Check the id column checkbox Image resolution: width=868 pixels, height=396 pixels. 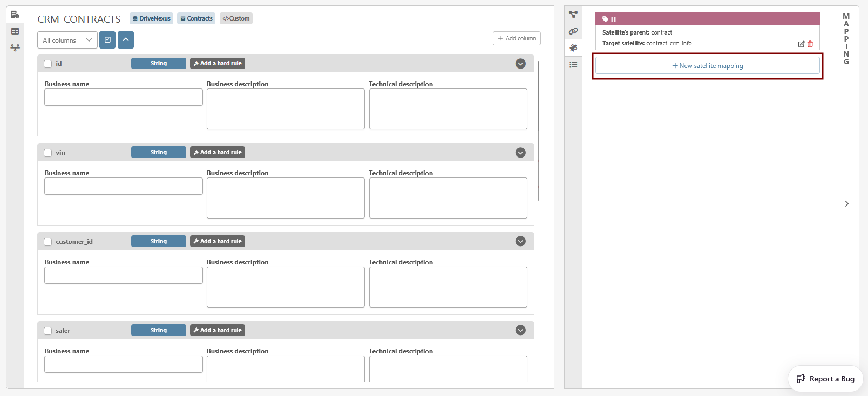[48, 64]
